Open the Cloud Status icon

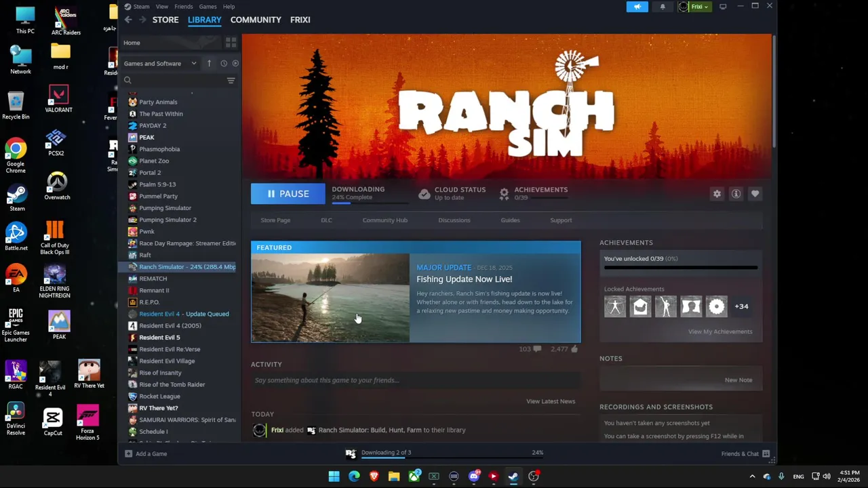[x=424, y=194]
